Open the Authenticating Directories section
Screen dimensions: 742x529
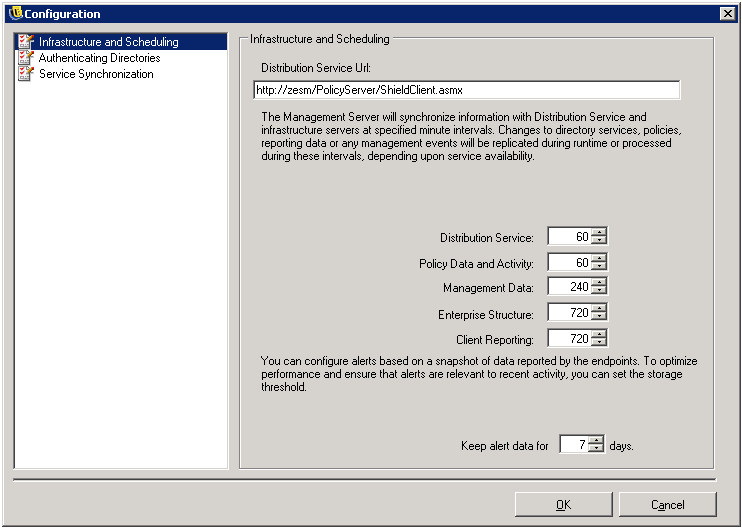point(99,58)
